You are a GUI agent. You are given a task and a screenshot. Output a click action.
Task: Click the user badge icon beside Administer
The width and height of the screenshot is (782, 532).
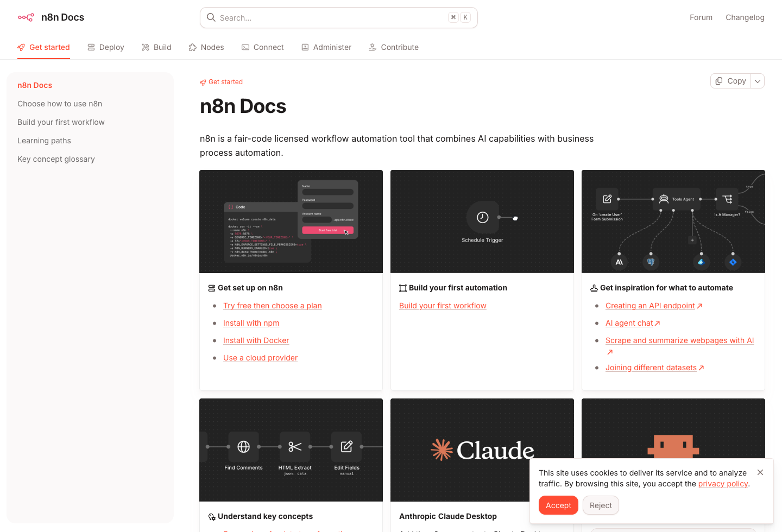click(x=305, y=47)
